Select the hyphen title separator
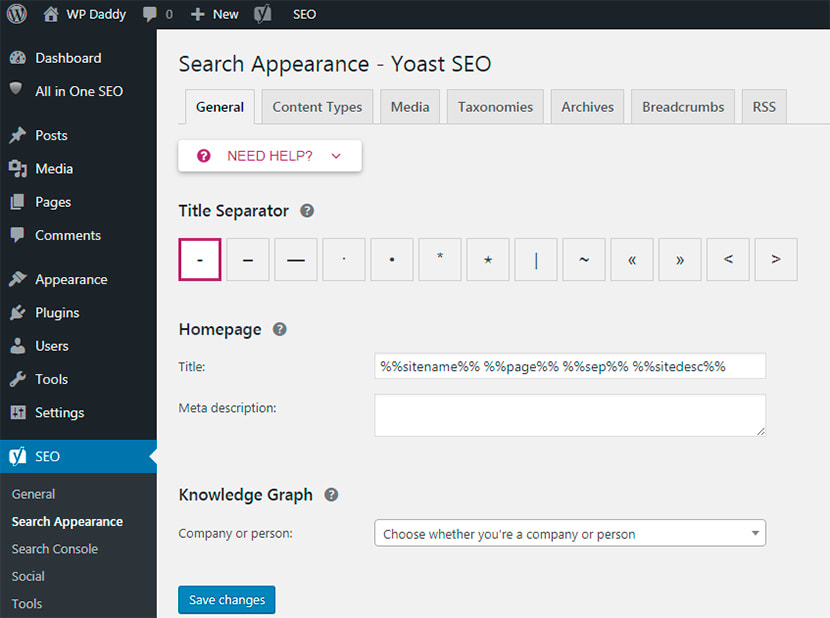Viewport: 830px width, 618px height. click(x=200, y=259)
